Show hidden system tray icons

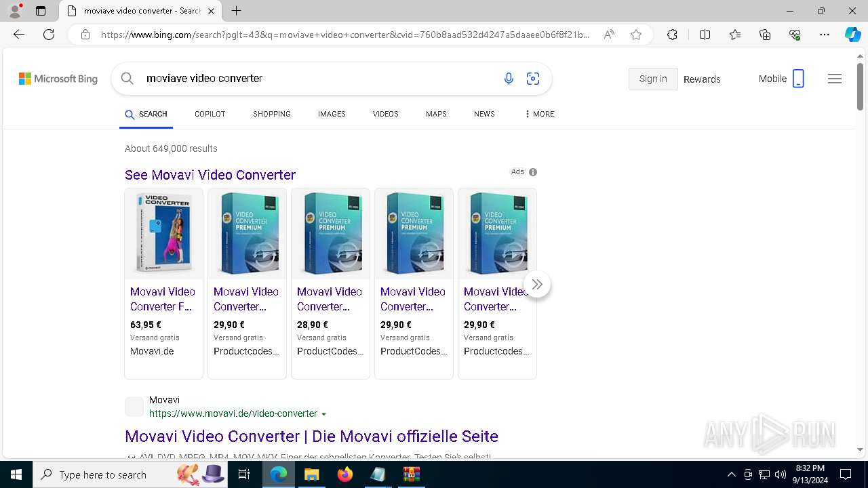click(x=731, y=474)
